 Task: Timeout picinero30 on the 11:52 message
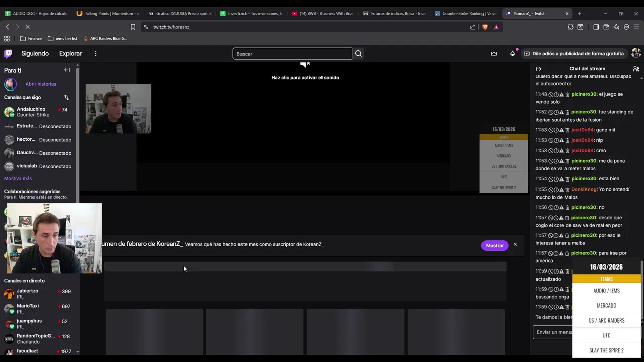556,112
